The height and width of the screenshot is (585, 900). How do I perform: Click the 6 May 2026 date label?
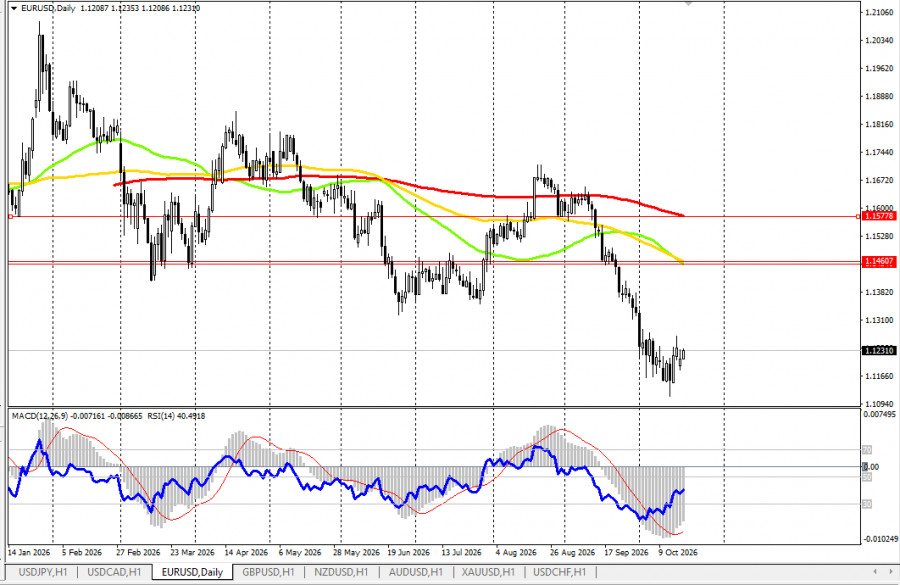point(300,552)
